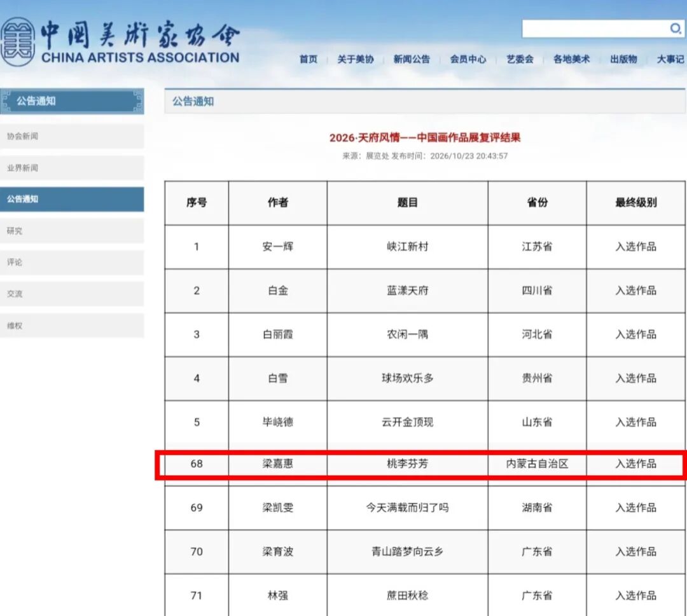The image size is (687, 616).
Task: Click serial number cell 71
Action: coord(197,596)
